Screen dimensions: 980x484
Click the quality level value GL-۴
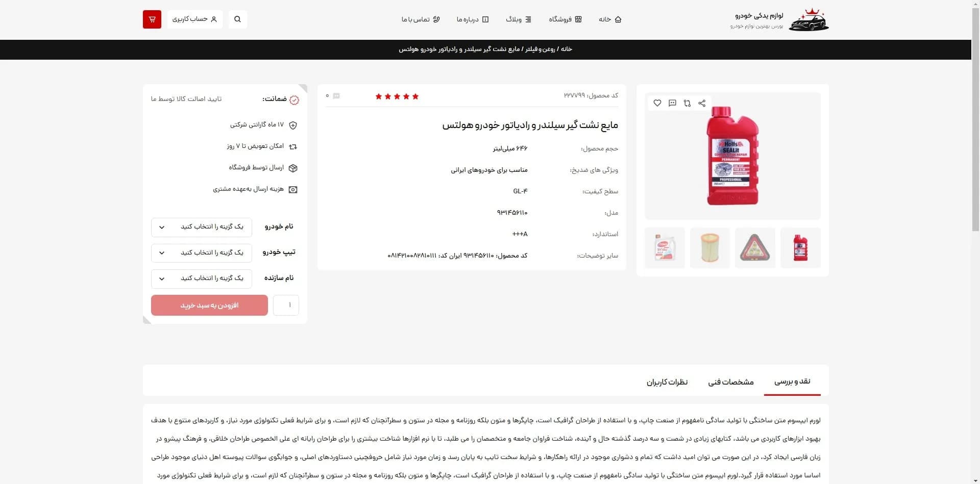pos(520,191)
